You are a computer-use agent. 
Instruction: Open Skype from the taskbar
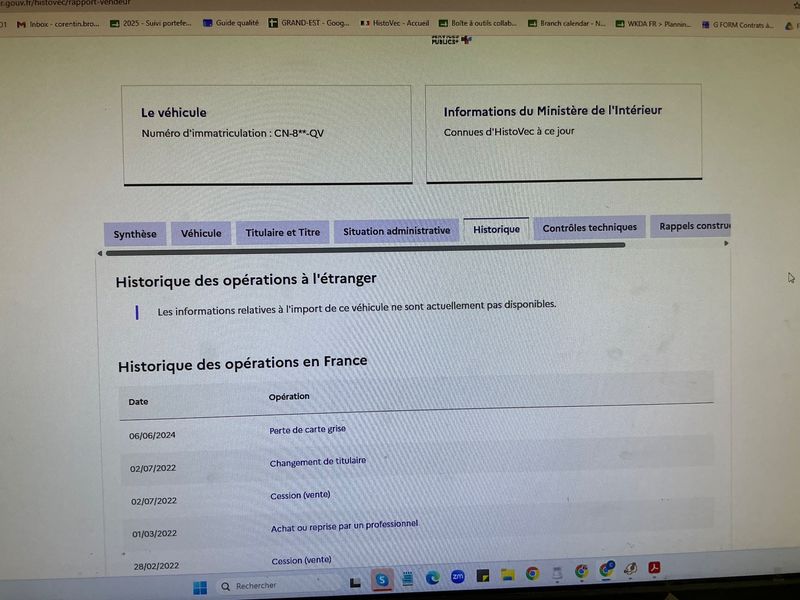point(382,580)
